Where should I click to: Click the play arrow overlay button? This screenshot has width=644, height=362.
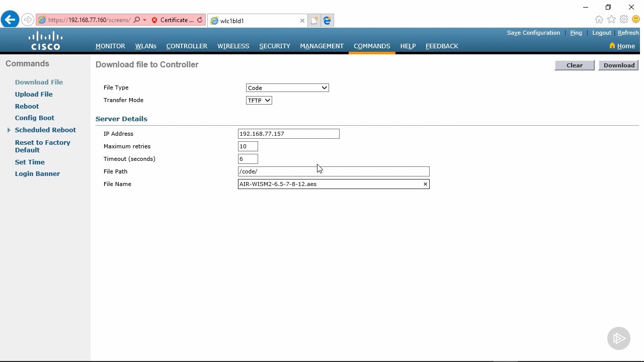(619, 338)
